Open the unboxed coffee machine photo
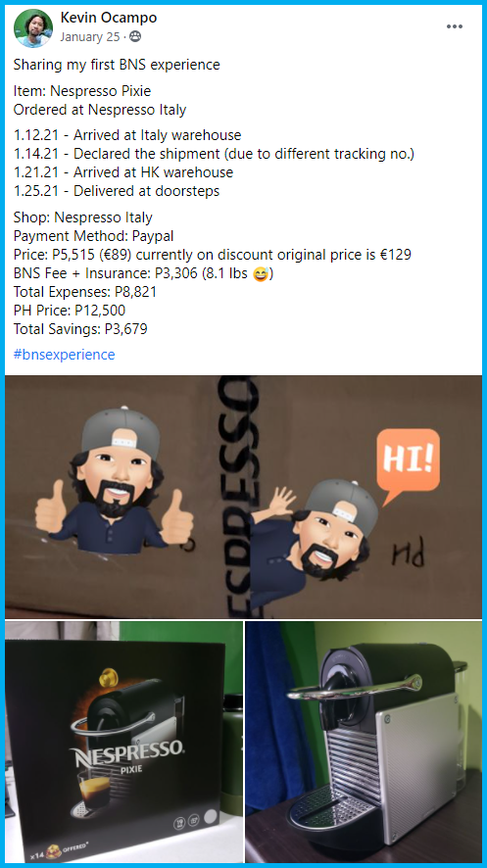This screenshot has height=868, width=487. (364, 742)
